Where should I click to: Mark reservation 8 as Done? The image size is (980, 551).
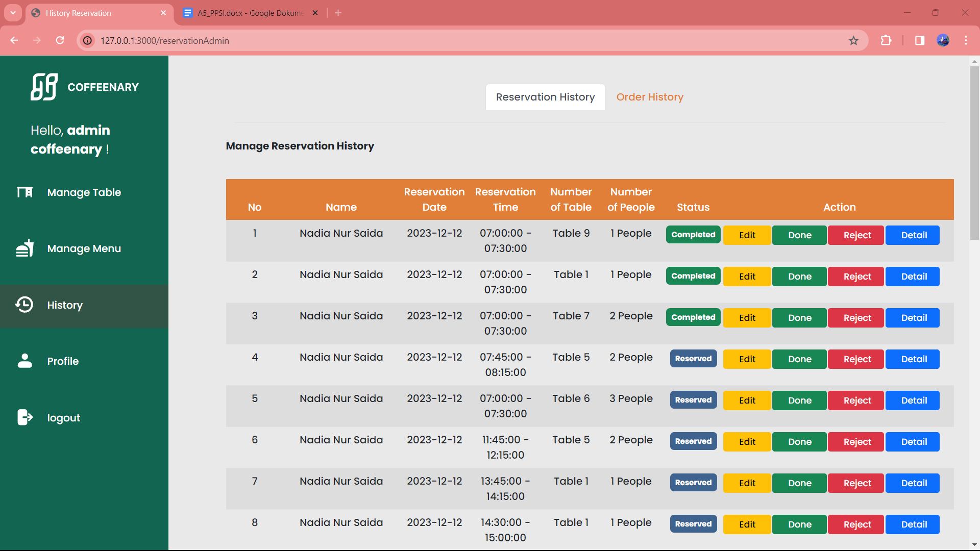(x=799, y=524)
